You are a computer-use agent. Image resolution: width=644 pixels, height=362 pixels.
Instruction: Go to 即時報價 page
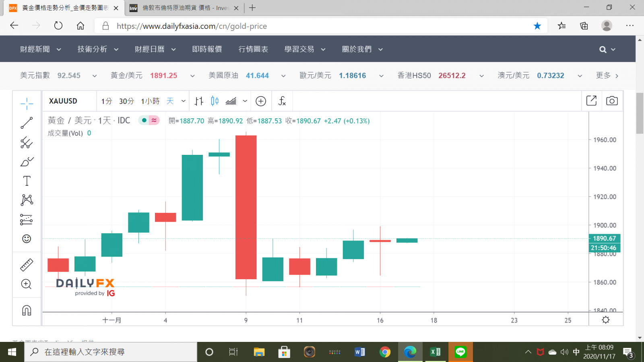[x=207, y=49]
